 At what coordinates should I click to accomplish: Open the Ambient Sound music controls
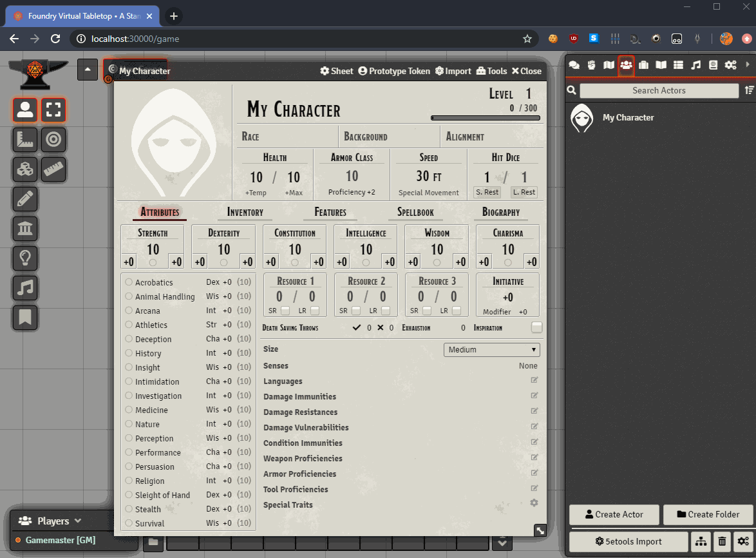pyautogui.click(x=25, y=288)
